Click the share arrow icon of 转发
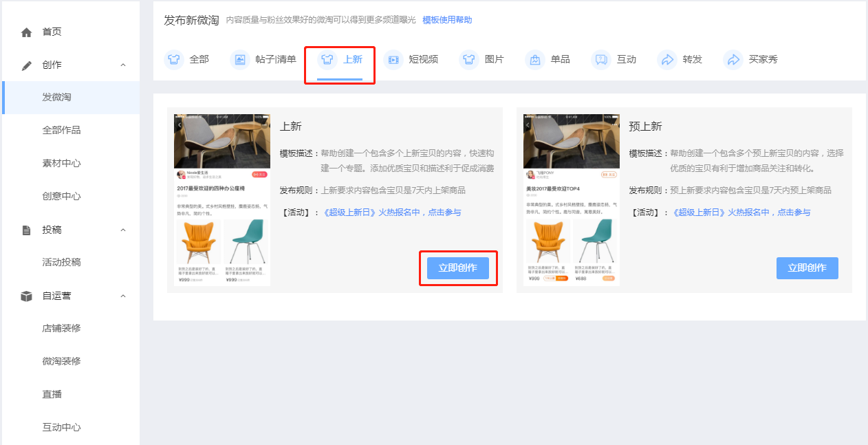The image size is (868, 445). (667, 60)
